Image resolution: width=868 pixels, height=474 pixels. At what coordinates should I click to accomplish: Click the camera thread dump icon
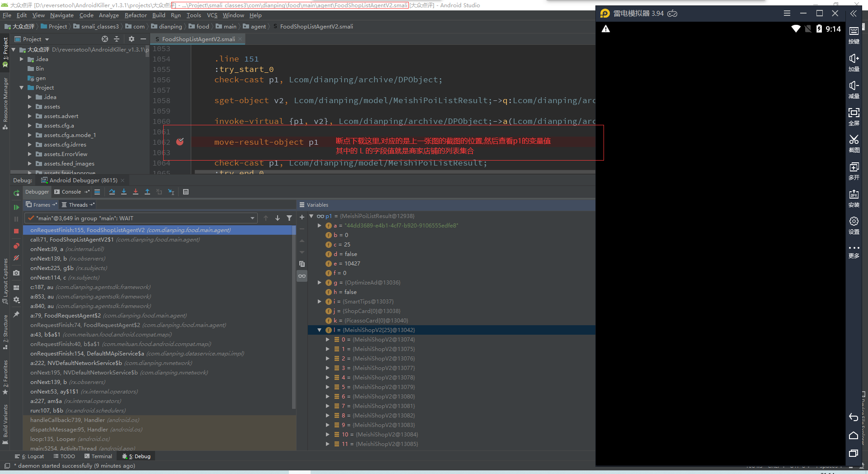click(16, 273)
